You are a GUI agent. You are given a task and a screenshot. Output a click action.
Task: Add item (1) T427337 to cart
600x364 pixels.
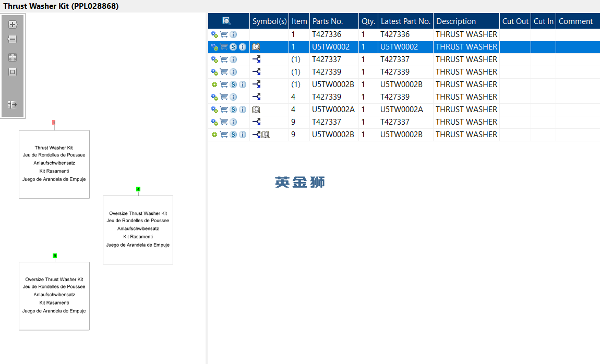pyautogui.click(x=224, y=59)
